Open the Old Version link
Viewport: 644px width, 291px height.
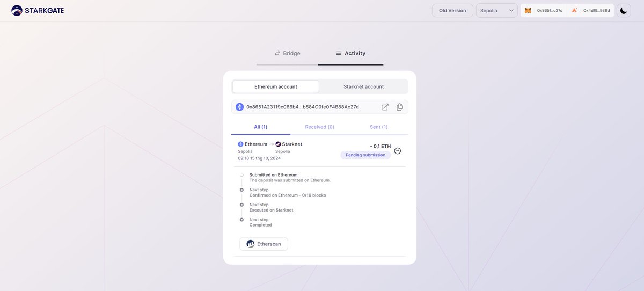452,10
